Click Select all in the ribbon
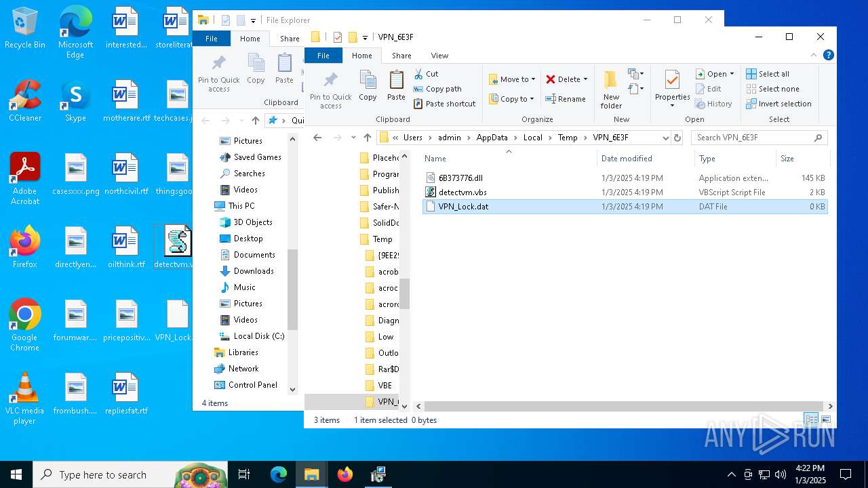The height and width of the screenshot is (488, 868). pos(768,74)
